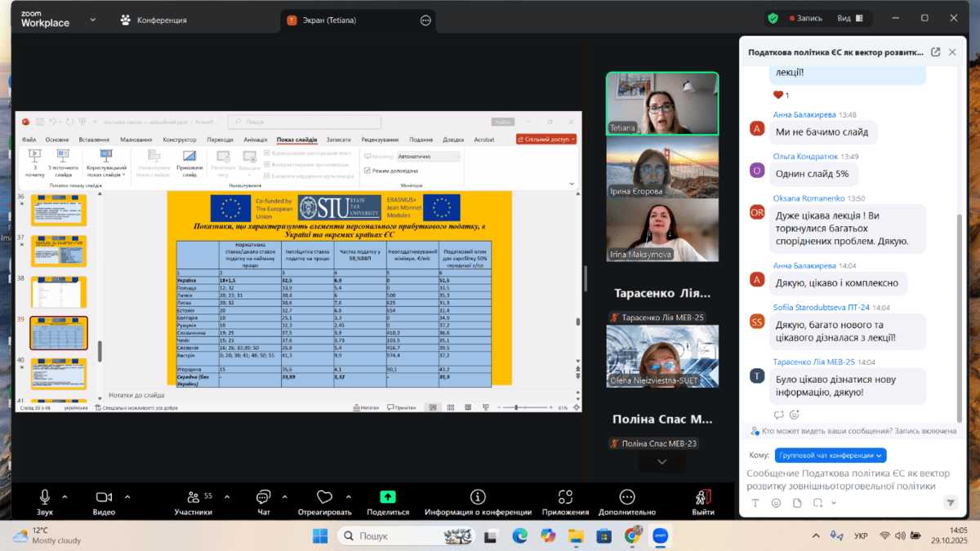The height and width of the screenshot is (551, 980).
Task: Toggle the camera with the Видео button
Action: point(104,497)
